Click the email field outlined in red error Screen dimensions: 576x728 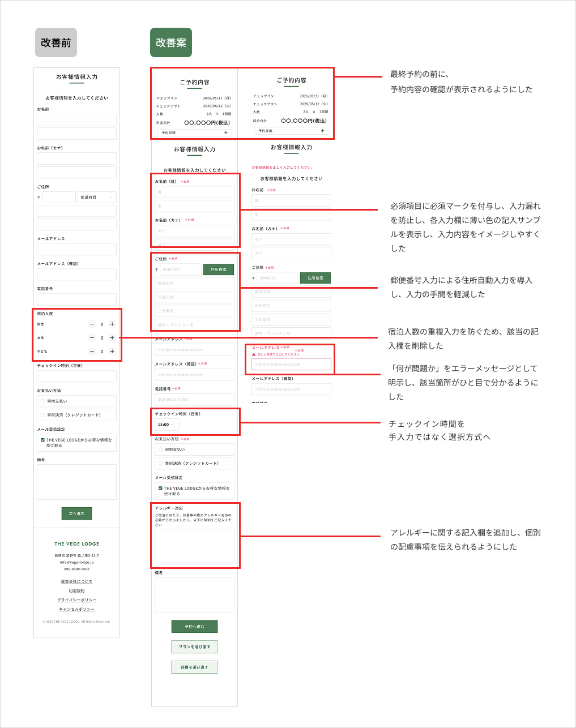[291, 364]
